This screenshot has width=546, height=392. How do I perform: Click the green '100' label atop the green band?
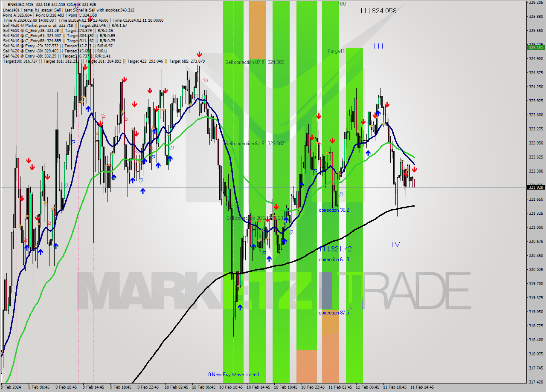(342, 4)
